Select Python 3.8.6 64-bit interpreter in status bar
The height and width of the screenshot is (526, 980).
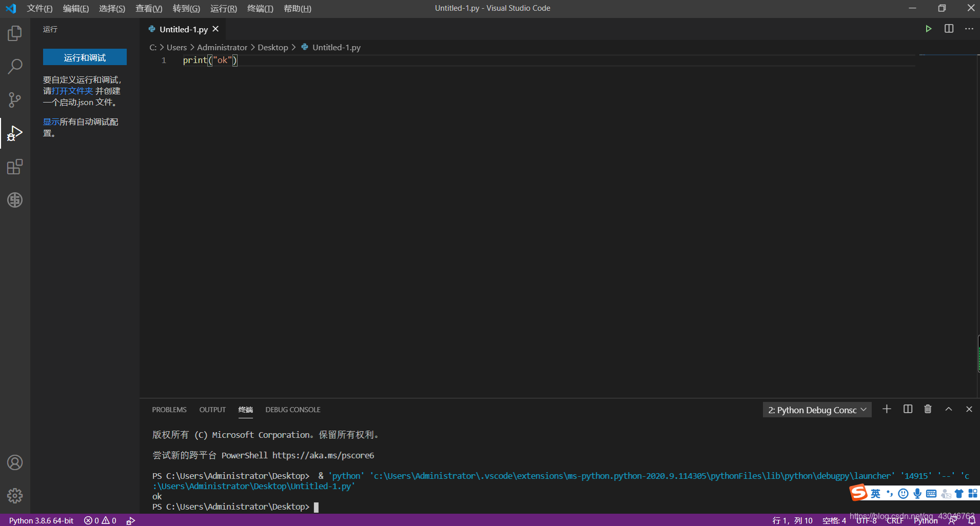(x=41, y=520)
